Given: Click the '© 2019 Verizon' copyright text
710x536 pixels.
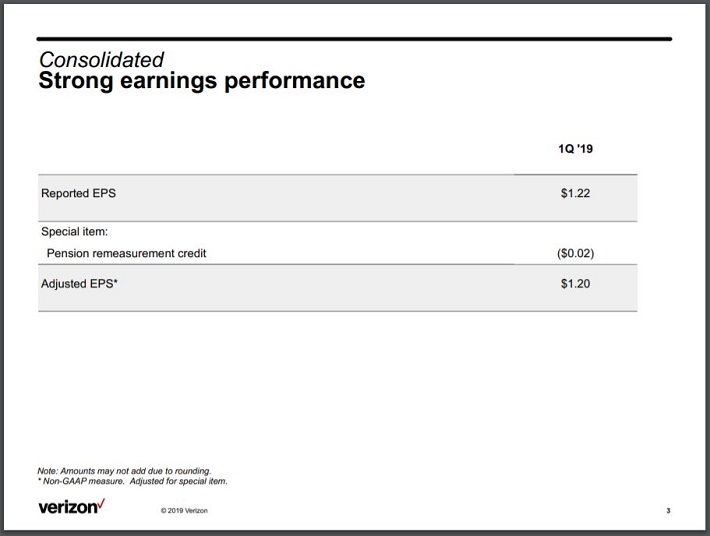Looking at the screenshot, I should coord(185,511).
